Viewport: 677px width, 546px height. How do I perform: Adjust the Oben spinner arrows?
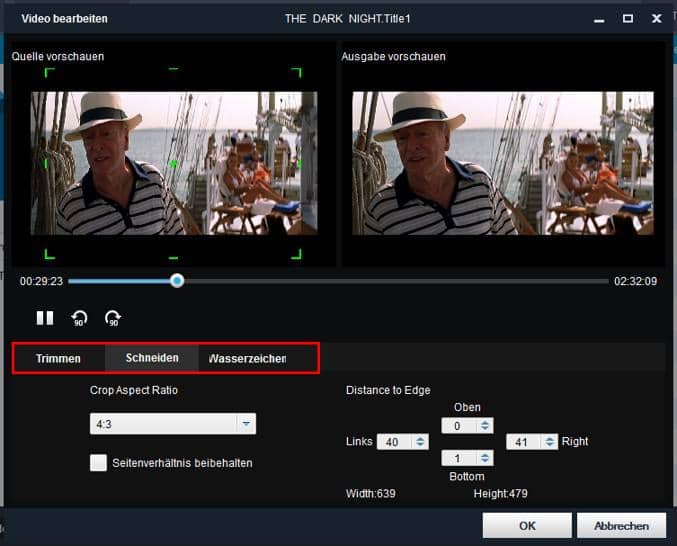coord(485,426)
